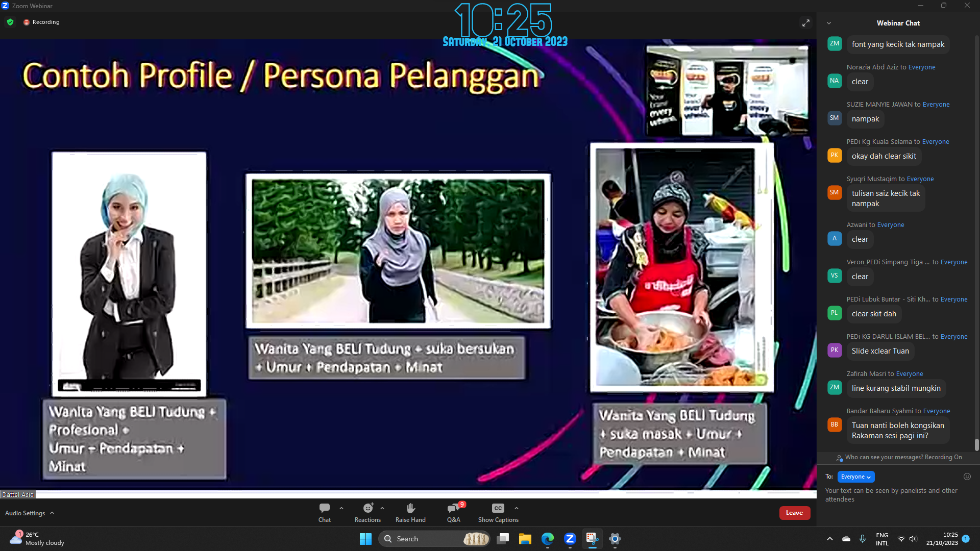Click the chat message input field
Screen dimensions: 980x551
coord(898,495)
